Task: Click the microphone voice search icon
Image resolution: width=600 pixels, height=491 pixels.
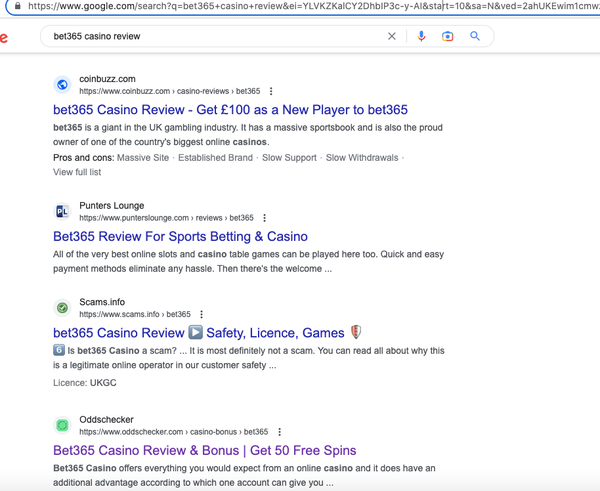Action: pyautogui.click(x=421, y=36)
